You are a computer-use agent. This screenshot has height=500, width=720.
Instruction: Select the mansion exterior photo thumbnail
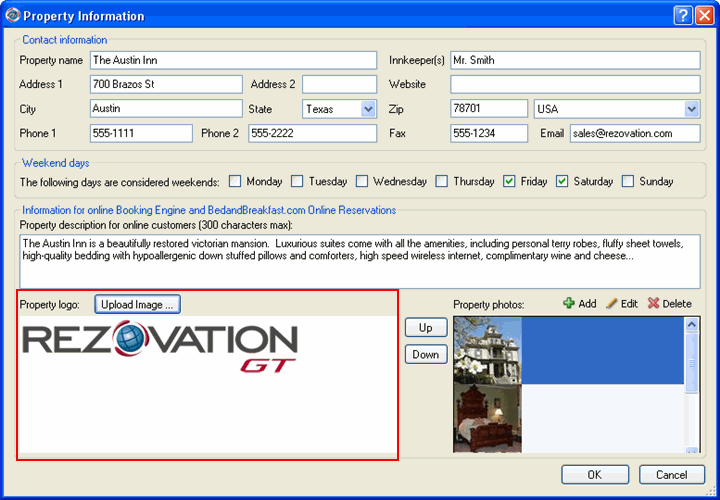487,349
